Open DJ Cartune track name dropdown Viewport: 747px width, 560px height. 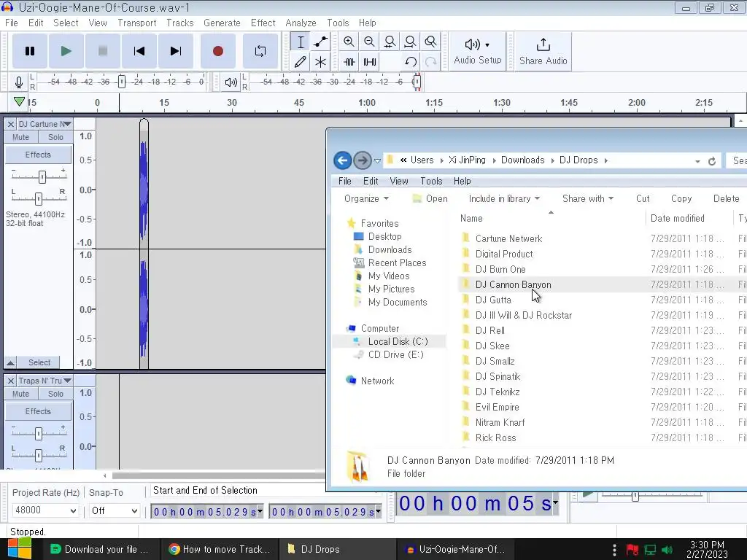[x=44, y=124]
